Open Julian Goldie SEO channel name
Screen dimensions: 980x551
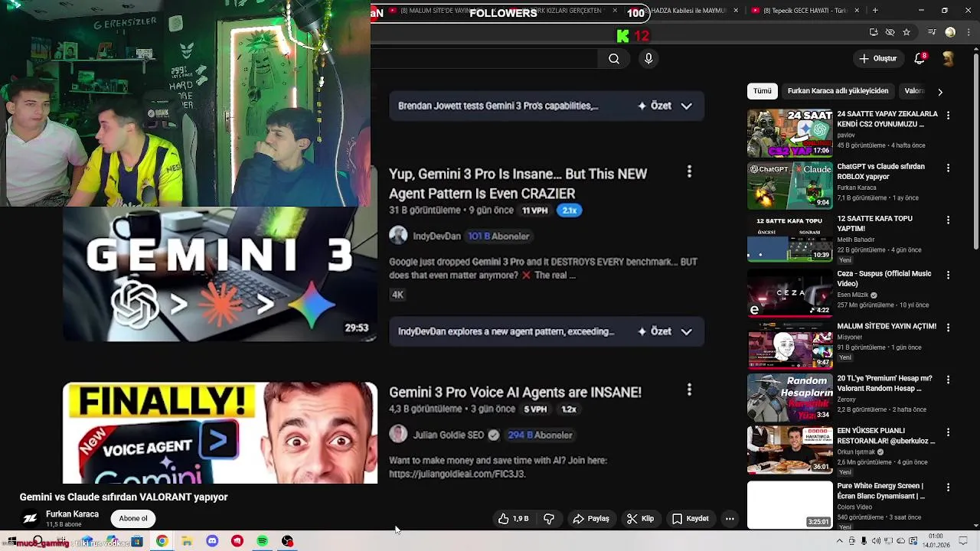click(449, 435)
